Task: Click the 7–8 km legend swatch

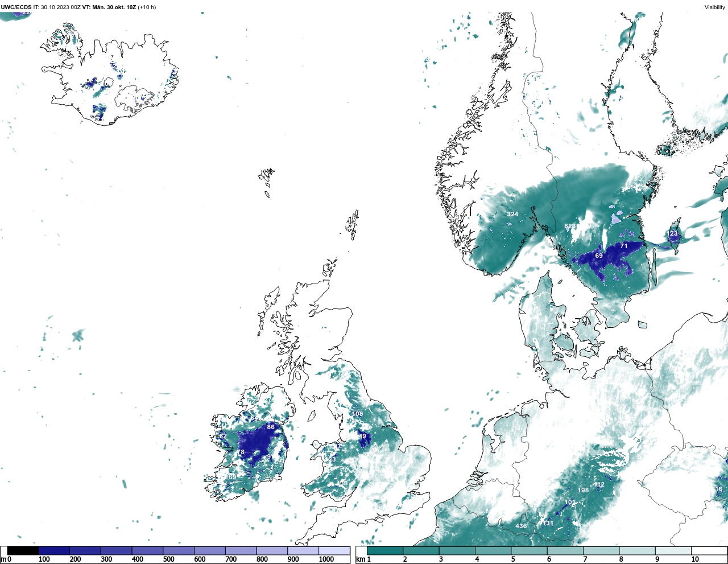Action: coord(601,550)
